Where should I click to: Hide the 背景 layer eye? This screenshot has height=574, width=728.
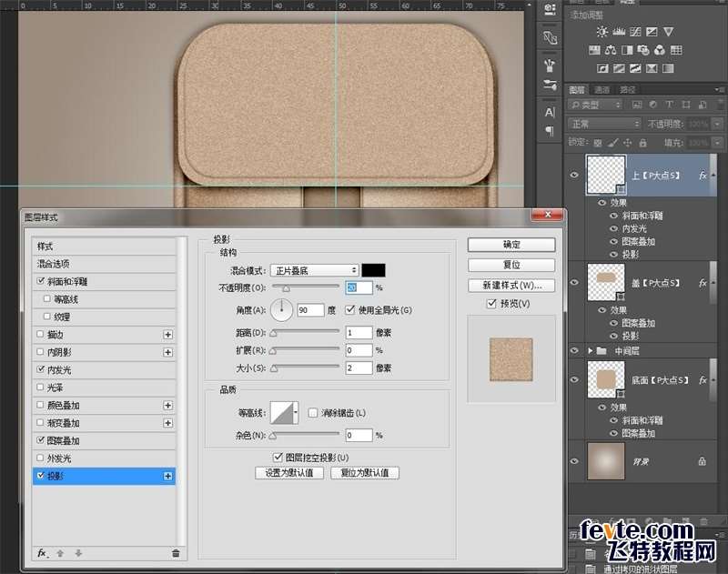pyautogui.click(x=575, y=461)
